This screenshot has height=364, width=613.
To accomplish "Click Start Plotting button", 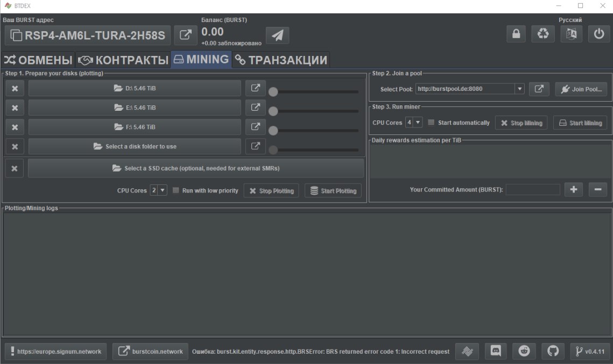I will pos(333,190).
